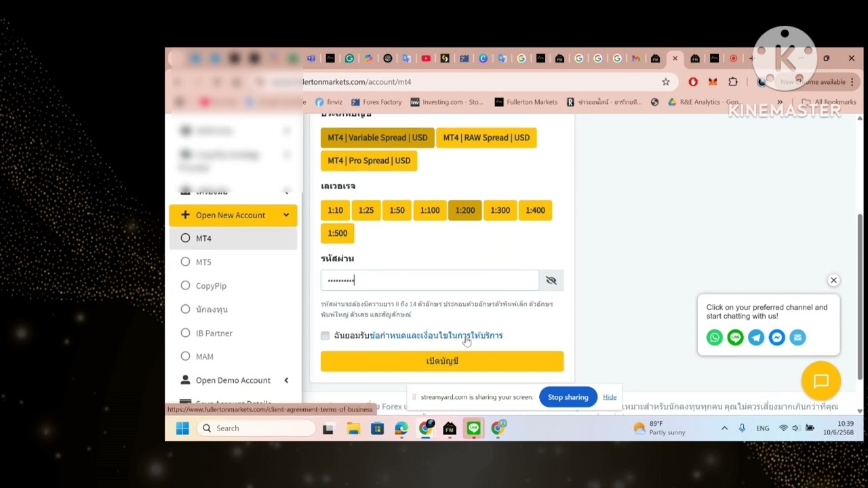Click the address bar URL

tap(357, 82)
